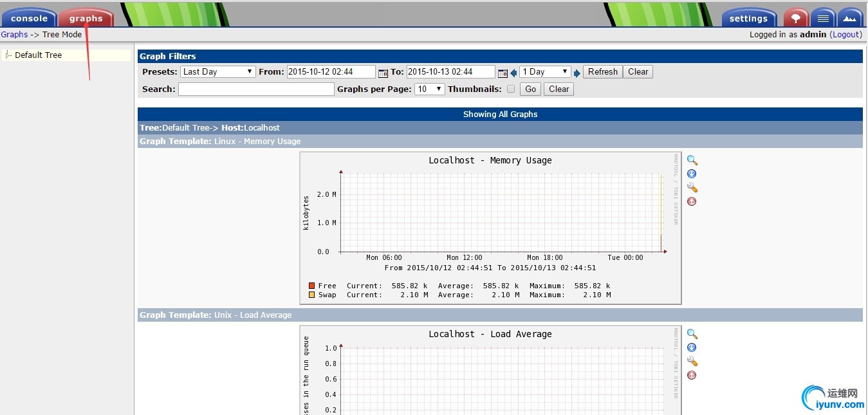
Task: Switch to tree view mode icon
Action: pos(796,18)
